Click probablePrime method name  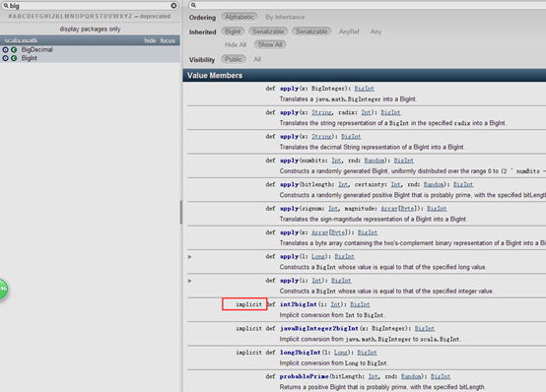click(x=304, y=376)
